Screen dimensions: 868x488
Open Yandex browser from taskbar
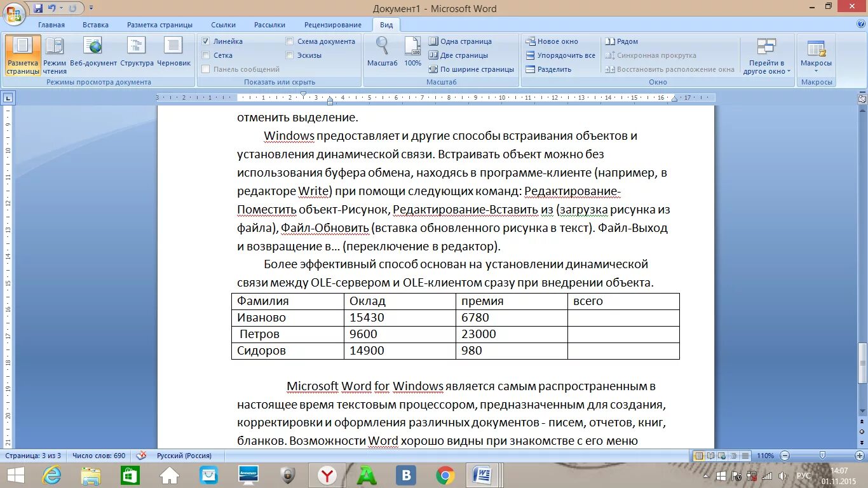pyautogui.click(x=327, y=475)
